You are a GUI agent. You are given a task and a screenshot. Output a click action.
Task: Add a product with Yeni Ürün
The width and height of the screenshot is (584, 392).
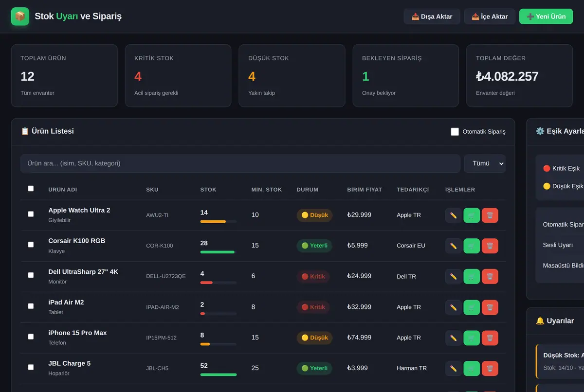546,17
